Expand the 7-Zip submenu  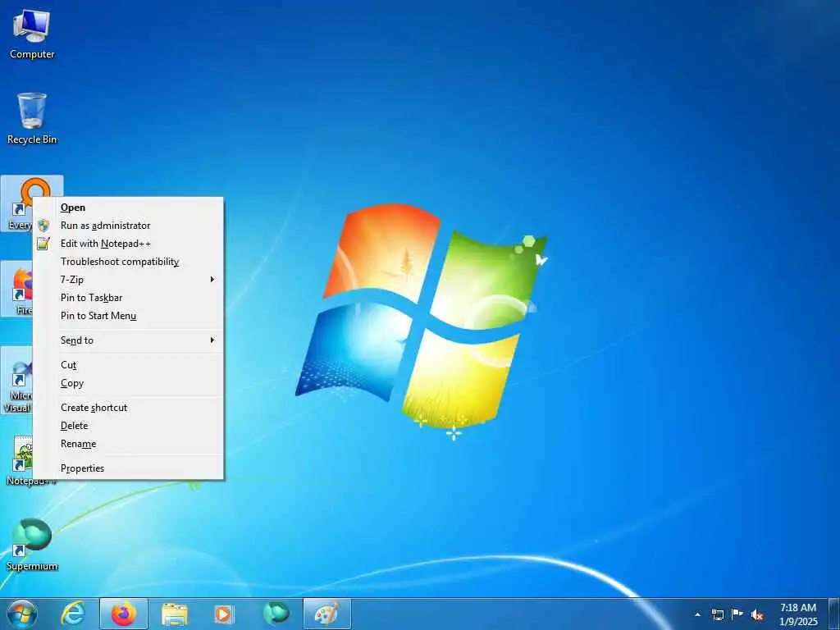[129, 280]
